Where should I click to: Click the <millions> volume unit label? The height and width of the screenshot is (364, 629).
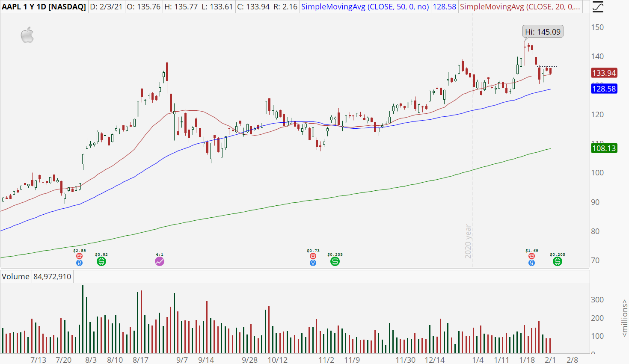coord(624,318)
